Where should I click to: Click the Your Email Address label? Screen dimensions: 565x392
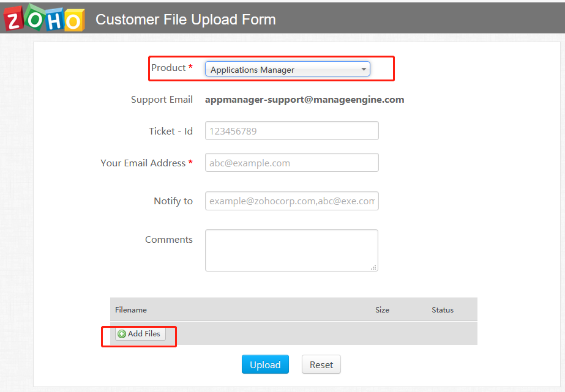(143, 163)
